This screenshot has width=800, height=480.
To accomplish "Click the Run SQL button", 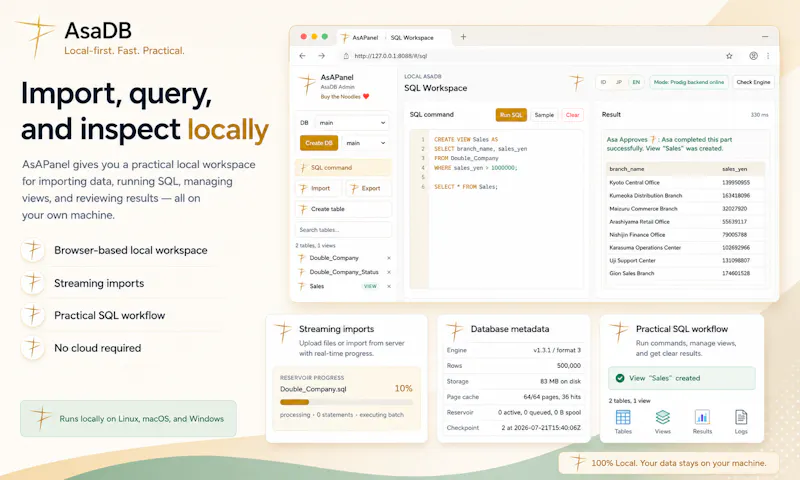I will 511,115.
